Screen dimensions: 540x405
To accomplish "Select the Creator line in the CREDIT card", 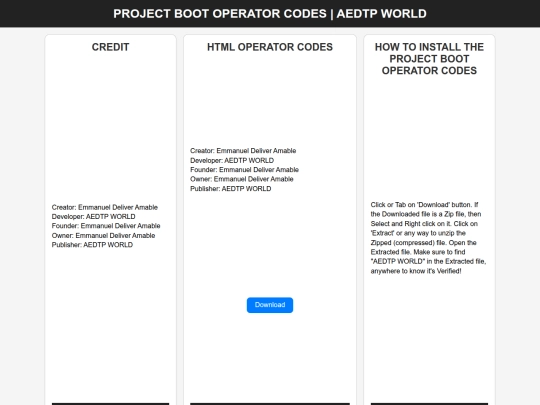I will pos(105,207).
